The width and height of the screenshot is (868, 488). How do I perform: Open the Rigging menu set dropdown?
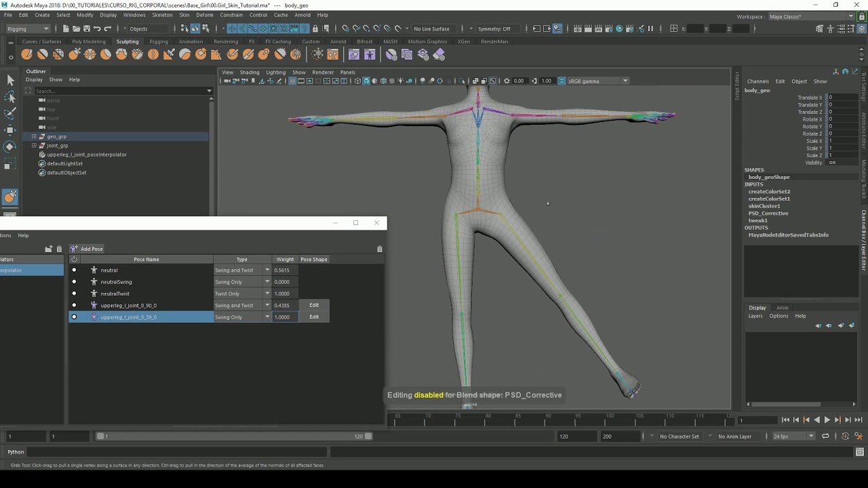pos(28,28)
